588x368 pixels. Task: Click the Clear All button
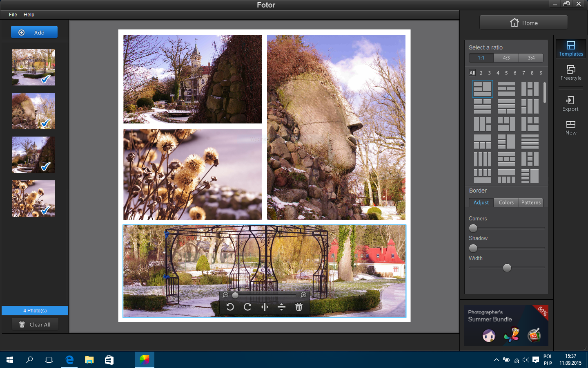coord(35,324)
